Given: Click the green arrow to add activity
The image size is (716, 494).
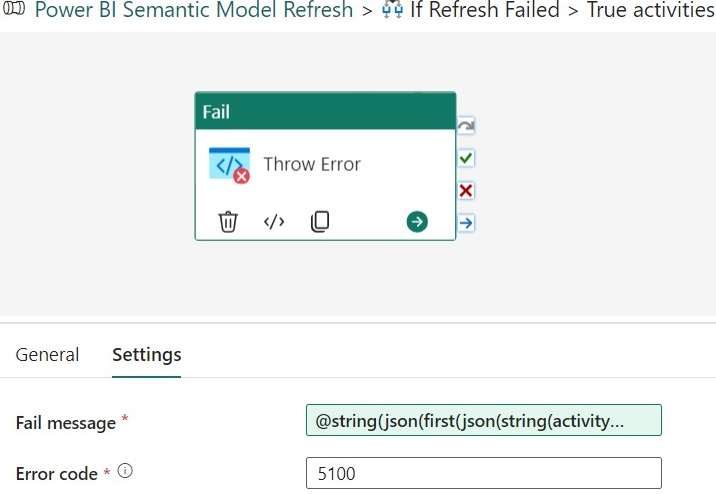Looking at the screenshot, I should [417, 222].
